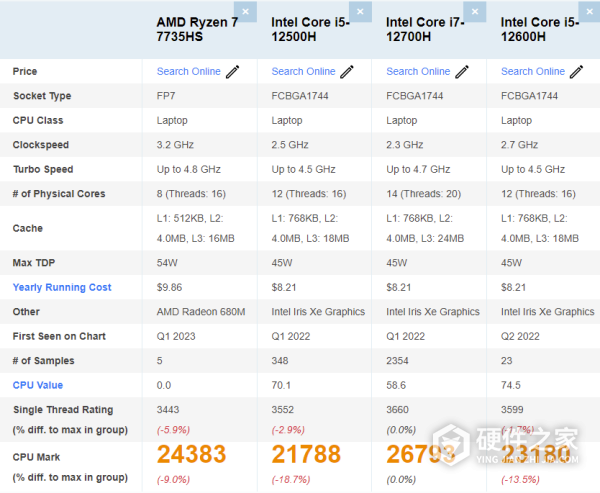
Task: Click pencil icon for Ryzen 7 7735HS price
Action: 233,72
